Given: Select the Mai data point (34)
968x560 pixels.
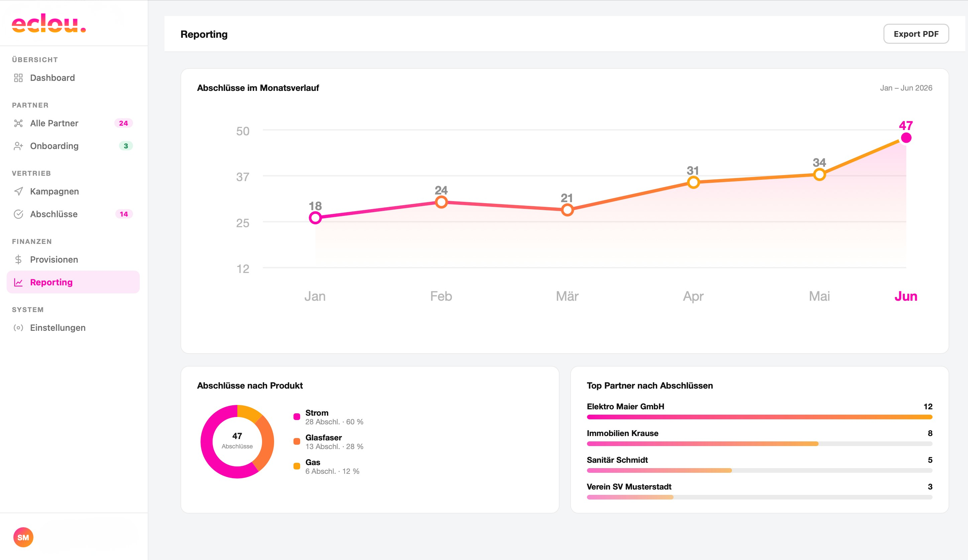Looking at the screenshot, I should point(819,175).
